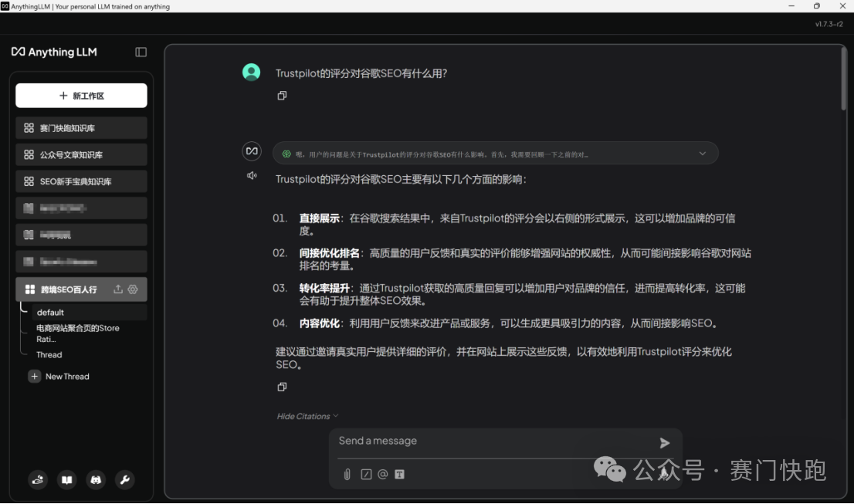Open the 公众号文章知识库 workspace
854x504 pixels.
[x=81, y=154]
